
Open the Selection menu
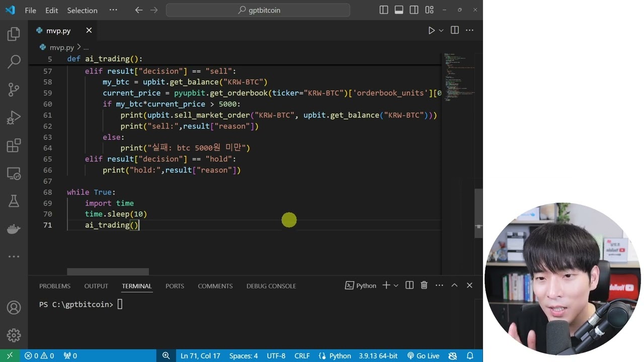[x=82, y=10]
